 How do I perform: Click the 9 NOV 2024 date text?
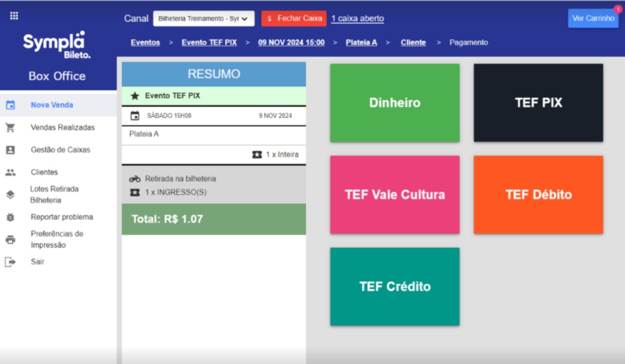[x=275, y=116]
